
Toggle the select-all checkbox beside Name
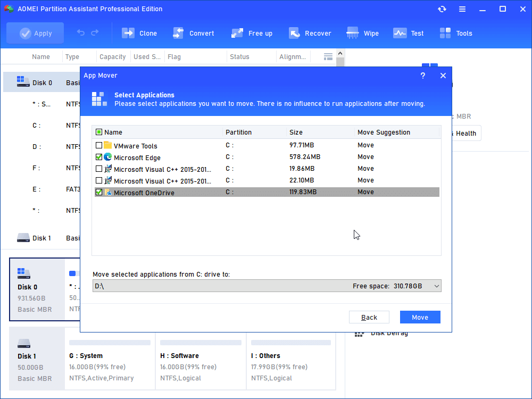pyautogui.click(x=99, y=132)
